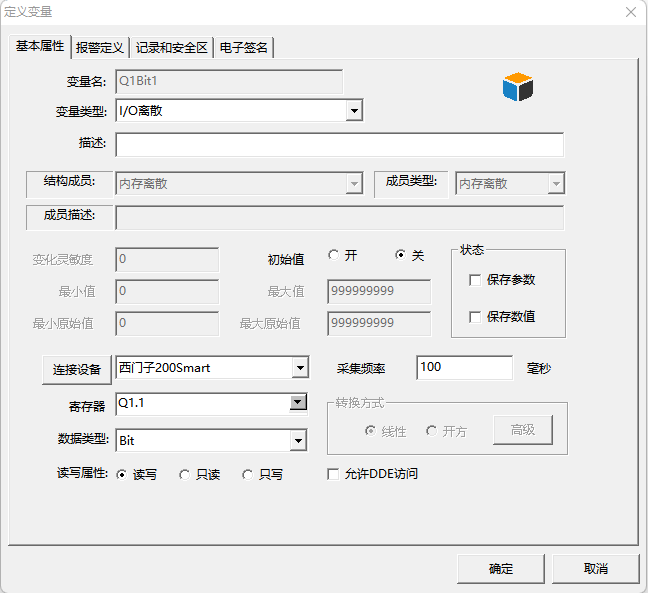Viewport: 648px width, 593px height.
Task: Click the 最大值 field showing 999999999
Action: coord(379,292)
